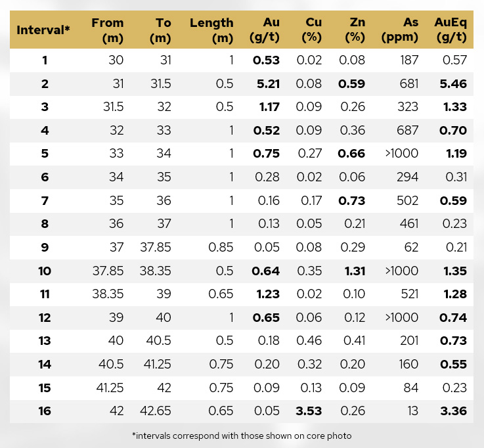Select the 5.46 AuEq value in interval 2
The height and width of the screenshot is (448, 484).
tap(451, 84)
